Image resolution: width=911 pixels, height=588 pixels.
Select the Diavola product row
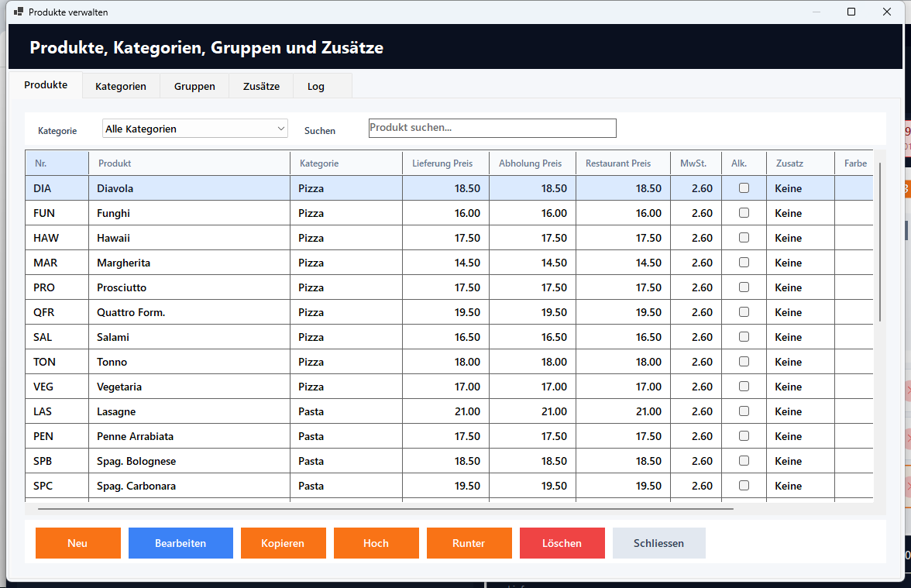pyautogui.click(x=449, y=188)
